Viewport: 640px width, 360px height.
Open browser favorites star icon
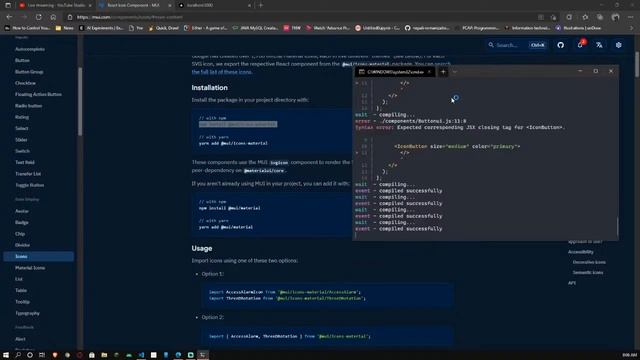[585, 17]
